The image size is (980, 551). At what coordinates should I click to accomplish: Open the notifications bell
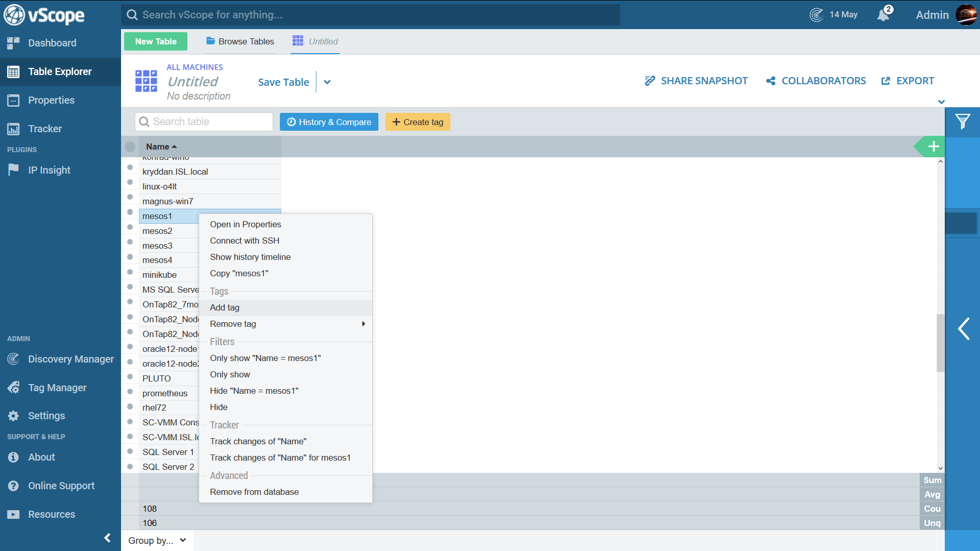coord(883,15)
